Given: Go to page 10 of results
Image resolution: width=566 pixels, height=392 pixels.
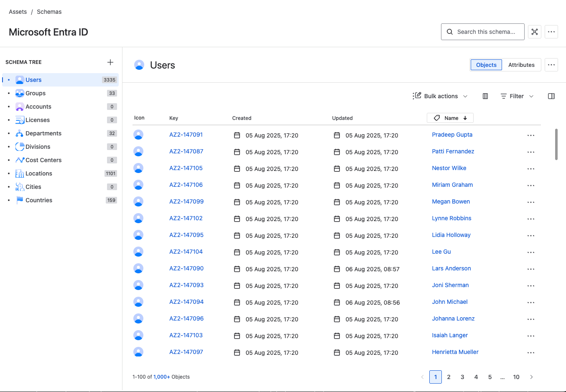Looking at the screenshot, I should [516, 377].
